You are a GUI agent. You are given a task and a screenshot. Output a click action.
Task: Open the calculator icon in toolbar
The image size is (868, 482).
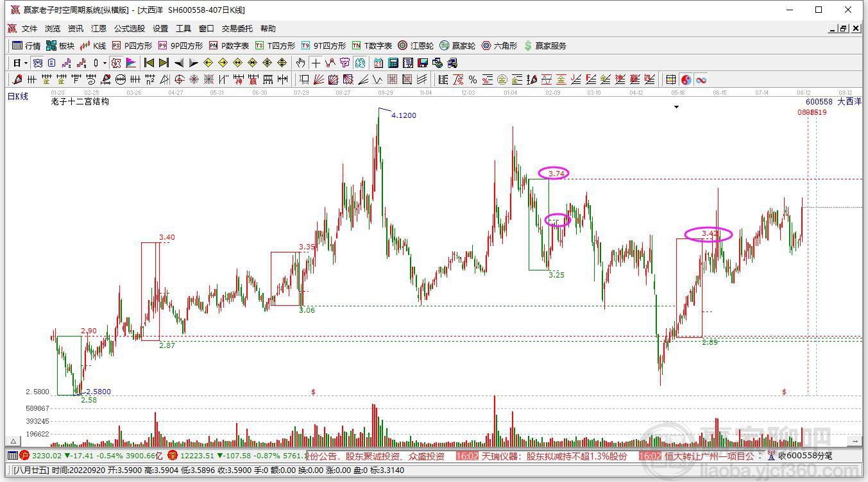click(393, 63)
